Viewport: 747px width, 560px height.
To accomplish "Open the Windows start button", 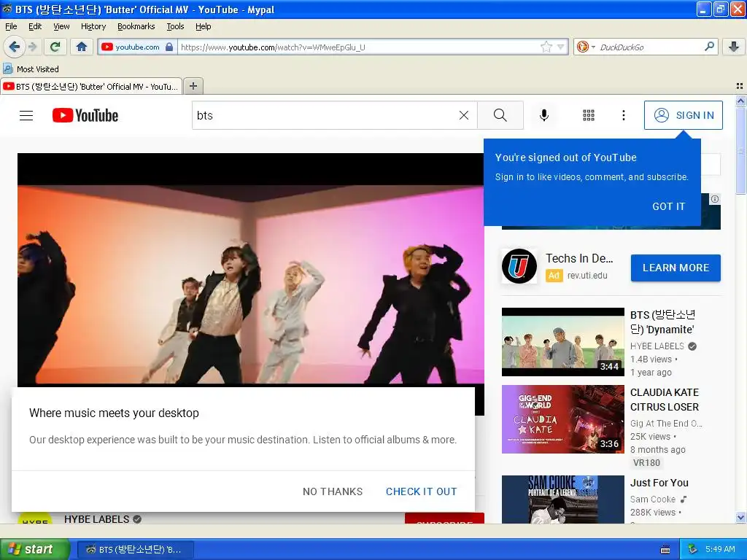I will (x=35, y=549).
